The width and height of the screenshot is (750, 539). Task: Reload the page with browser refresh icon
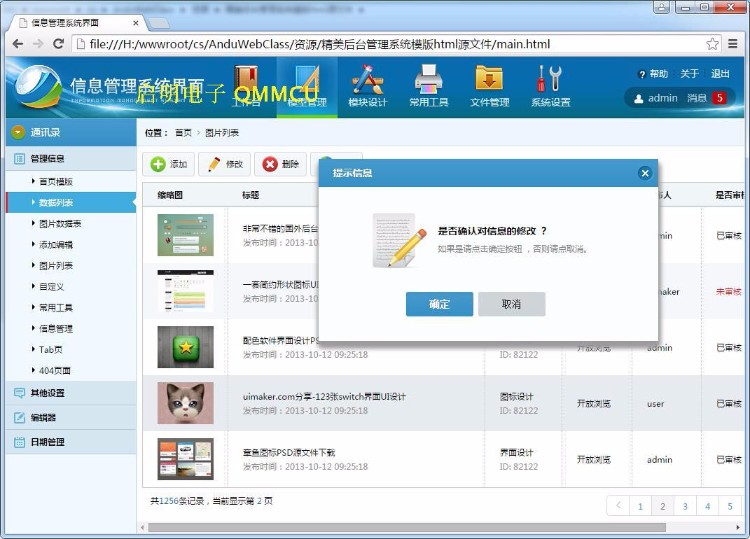pyautogui.click(x=58, y=44)
